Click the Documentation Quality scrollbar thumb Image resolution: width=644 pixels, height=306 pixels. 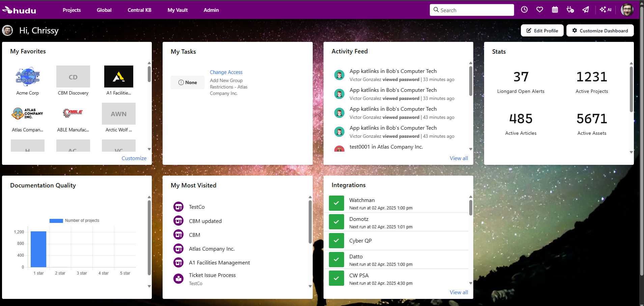tap(149, 238)
